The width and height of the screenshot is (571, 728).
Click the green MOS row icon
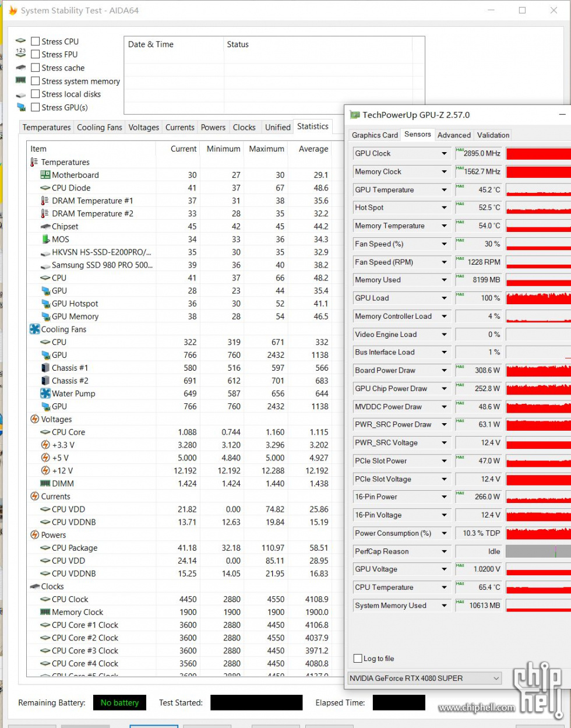(45, 239)
